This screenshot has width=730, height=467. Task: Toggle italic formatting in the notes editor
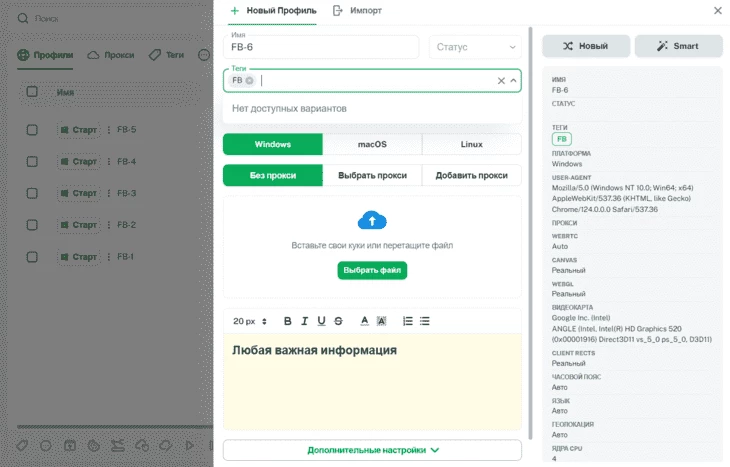point(304,321)
